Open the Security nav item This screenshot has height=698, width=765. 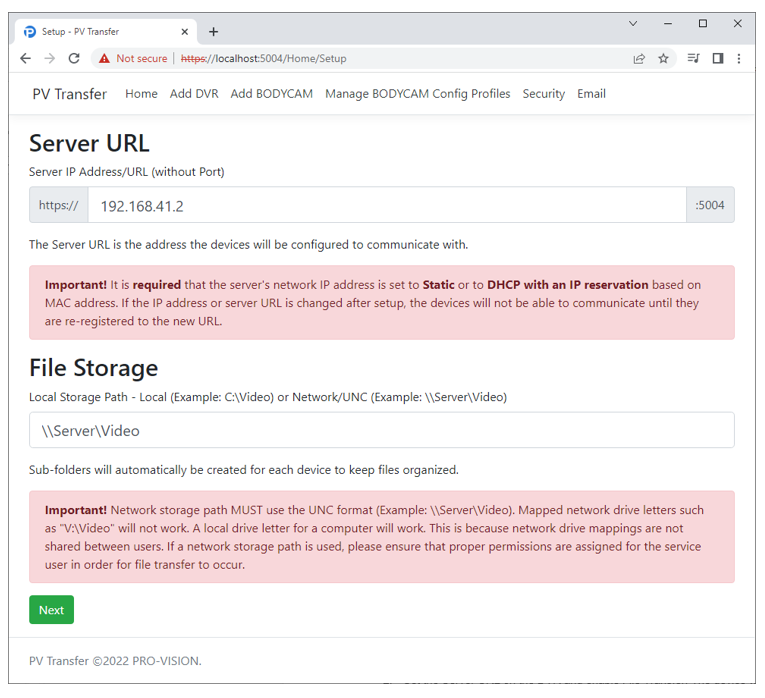click(x=544, y=94)
